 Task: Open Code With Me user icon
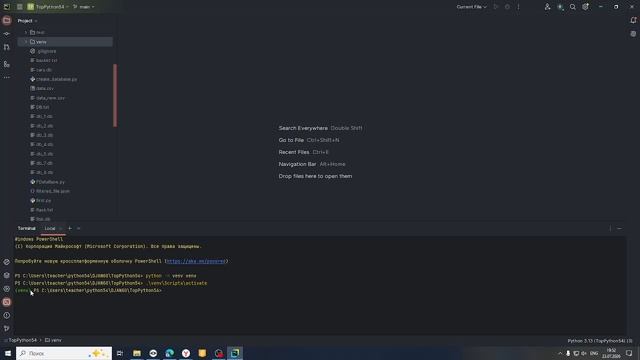(547, 7)
